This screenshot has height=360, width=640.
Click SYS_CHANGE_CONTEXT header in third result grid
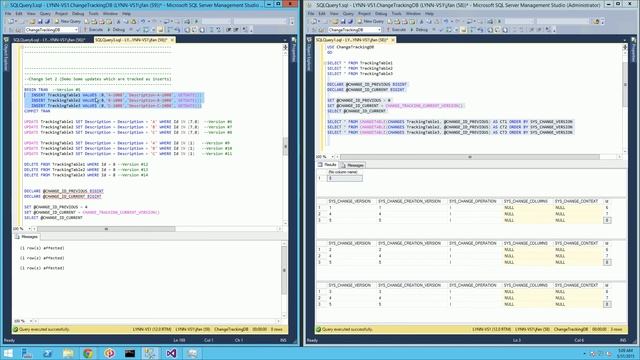pos(576,285)
